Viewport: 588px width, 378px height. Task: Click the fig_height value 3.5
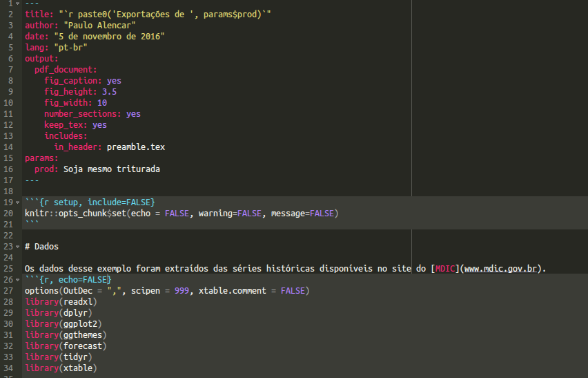109,92
